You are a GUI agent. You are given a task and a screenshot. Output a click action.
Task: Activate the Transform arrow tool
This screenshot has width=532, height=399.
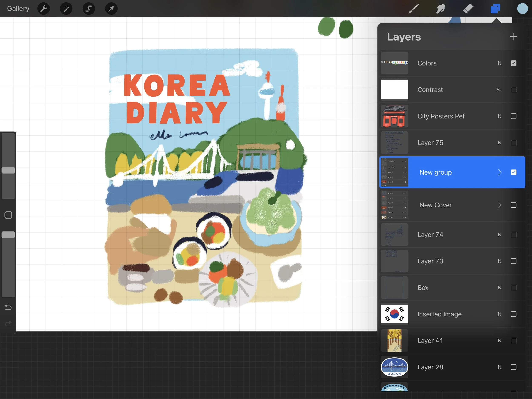111,9
